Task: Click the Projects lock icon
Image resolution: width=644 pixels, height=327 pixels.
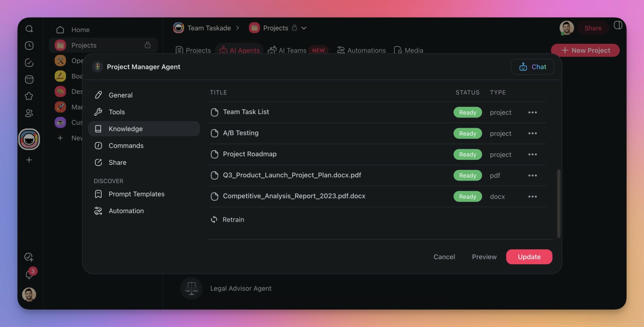Action: [148, 45]
